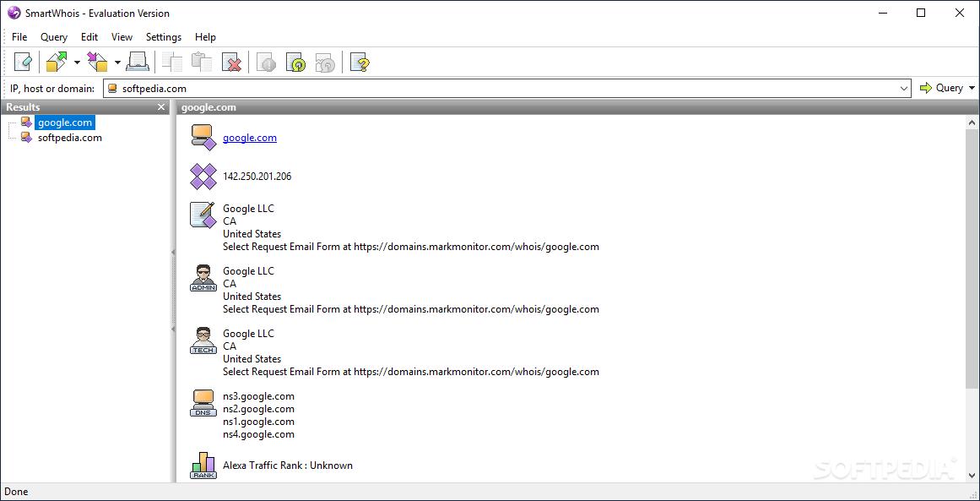Click the ADMIN contact icon
Viewport: 980px width, 501px height.
tap(203, 278)
